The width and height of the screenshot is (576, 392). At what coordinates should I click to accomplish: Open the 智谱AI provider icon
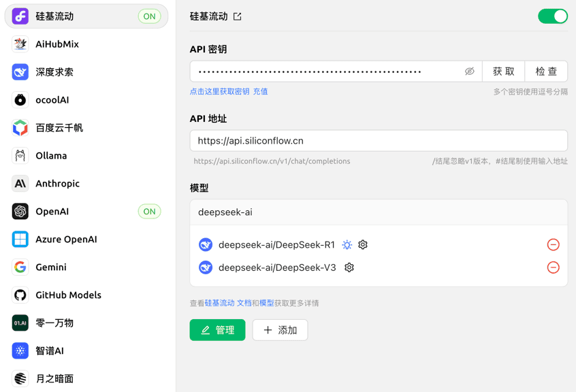click(20, 351)
